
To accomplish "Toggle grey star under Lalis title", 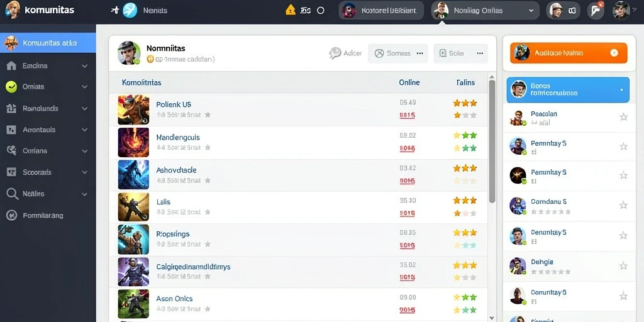I will click(x=208, y=212).
